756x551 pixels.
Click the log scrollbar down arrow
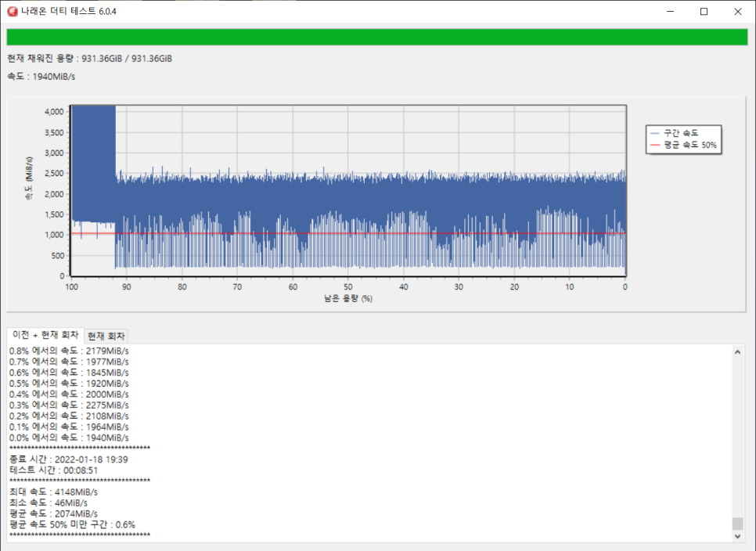click(738, 536)
